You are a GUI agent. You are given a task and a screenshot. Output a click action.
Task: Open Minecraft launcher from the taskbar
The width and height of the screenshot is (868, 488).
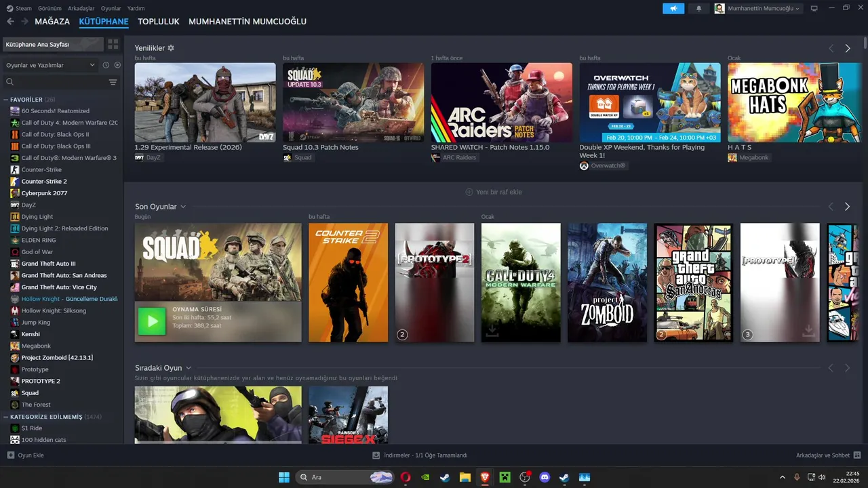[x=505, y=477]
